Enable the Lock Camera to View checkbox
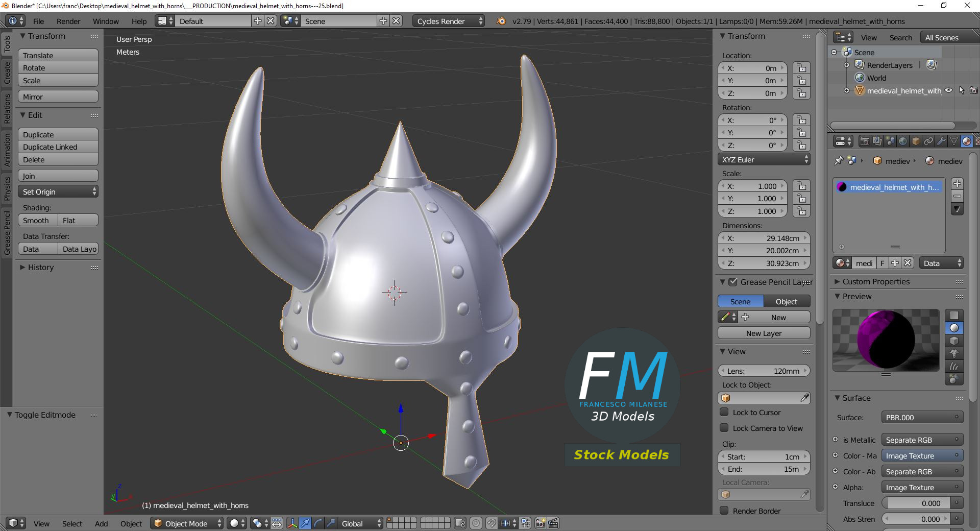The height and width of the screenshot is (531, 980). (x=724, y=428)
